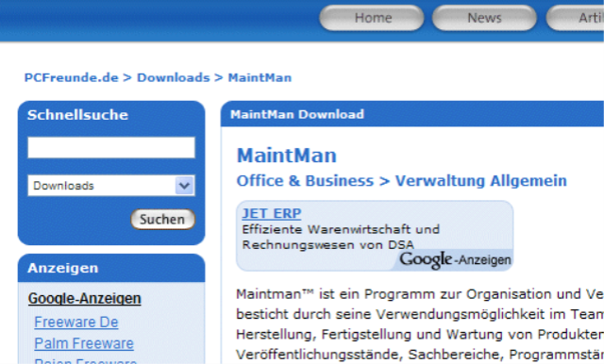
Task: Click the MaintMan title heading
Action: tap(287, 156)
